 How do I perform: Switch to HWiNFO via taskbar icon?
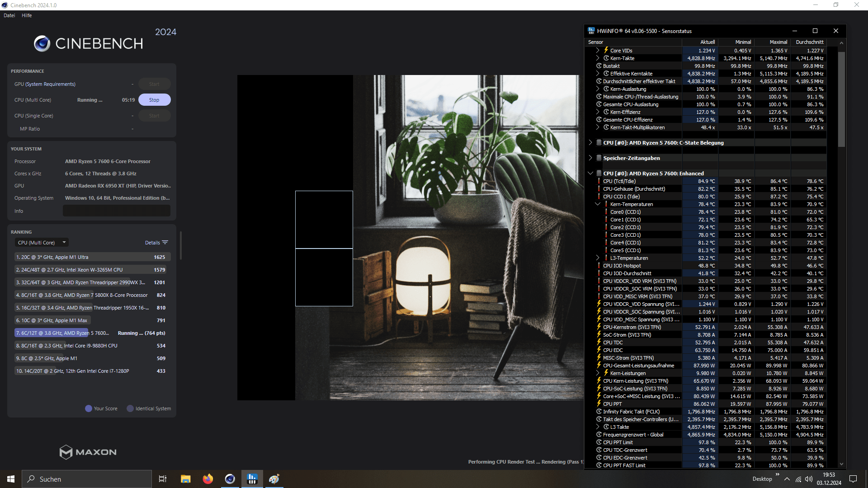click(252, 479)
